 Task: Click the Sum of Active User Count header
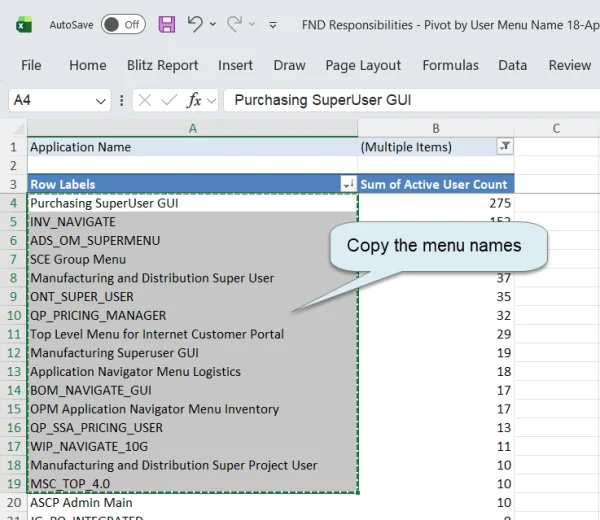click(x=434, y=184)
